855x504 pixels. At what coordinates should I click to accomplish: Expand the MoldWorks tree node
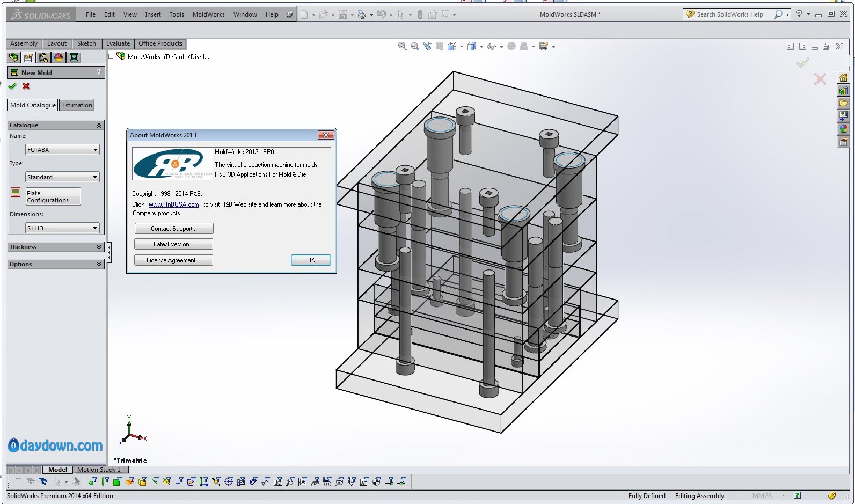tap(111, 56)
